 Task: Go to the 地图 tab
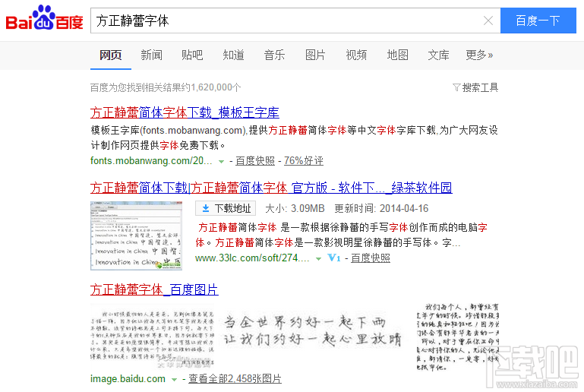coord(397,55)
